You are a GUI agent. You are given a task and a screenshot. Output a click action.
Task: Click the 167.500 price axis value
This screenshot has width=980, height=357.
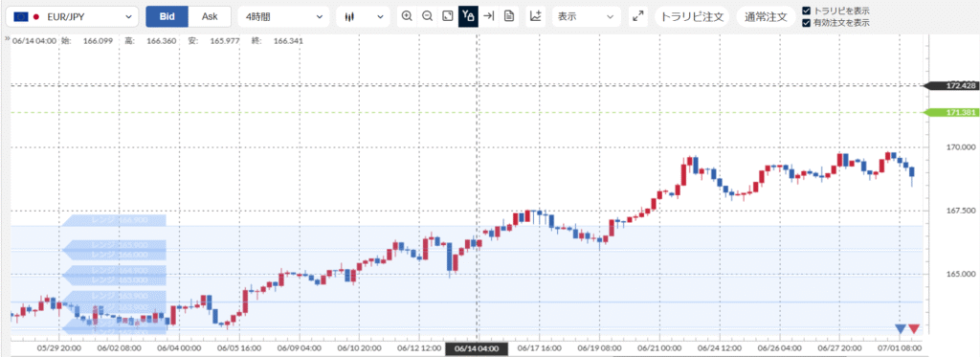(961, 211)
